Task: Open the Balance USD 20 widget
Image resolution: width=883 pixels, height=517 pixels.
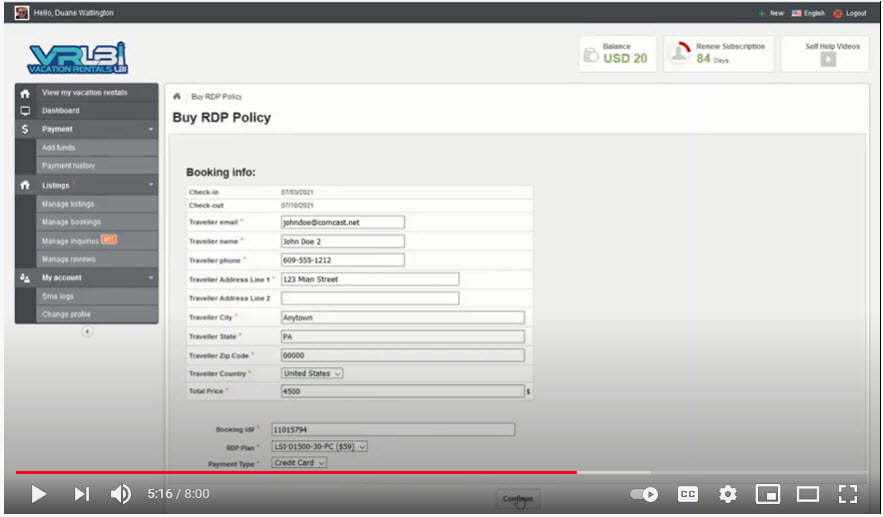Action: pos(618,54)
